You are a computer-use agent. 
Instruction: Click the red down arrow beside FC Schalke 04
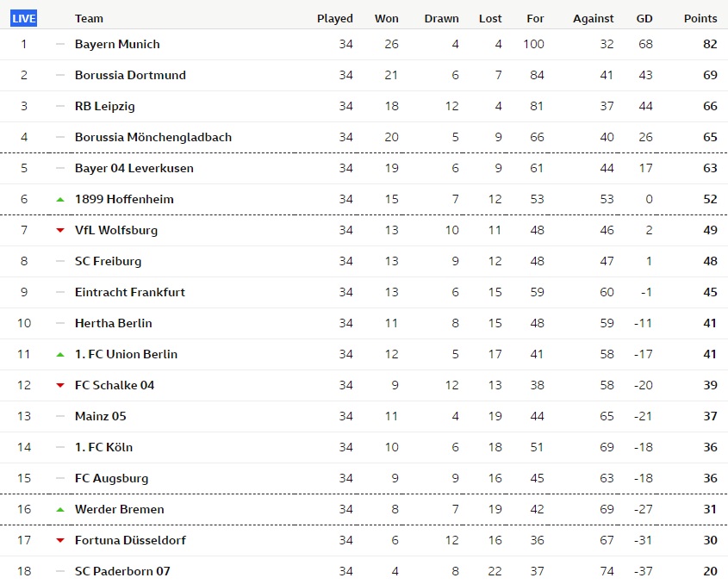(x=60, y=385)
